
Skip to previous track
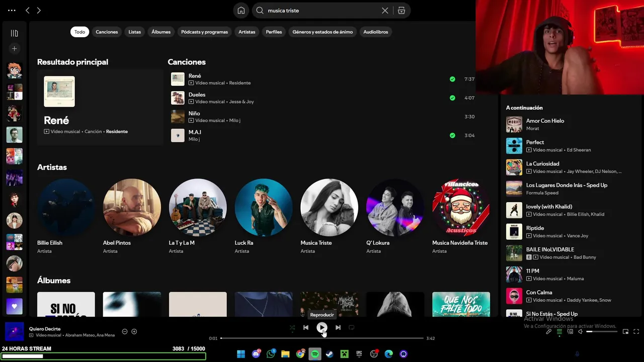(x=306, y=327)
